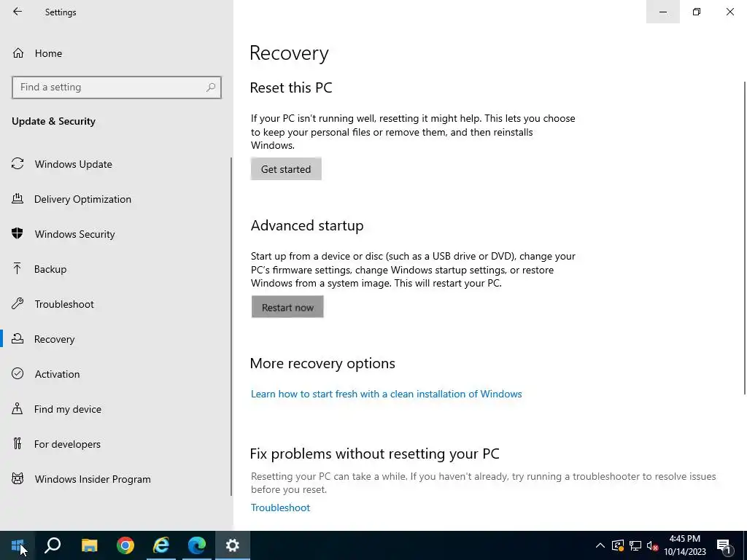Show hidden system tray icons

600,545
